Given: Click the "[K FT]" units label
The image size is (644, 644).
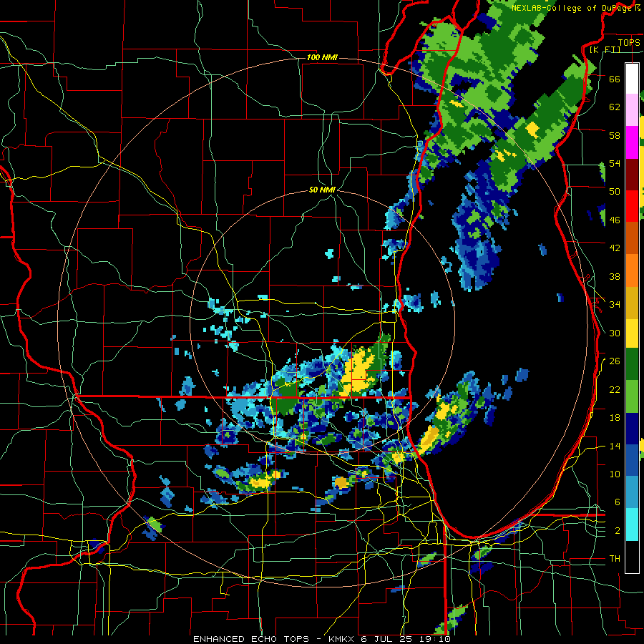Looking at the screenshot, I should tap(605, 49).
